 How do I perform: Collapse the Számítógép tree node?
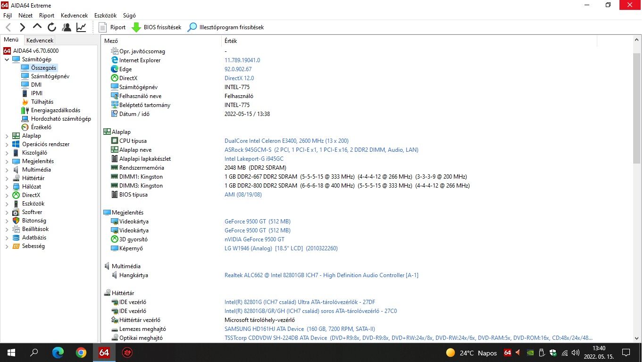(x=7, y=59)
